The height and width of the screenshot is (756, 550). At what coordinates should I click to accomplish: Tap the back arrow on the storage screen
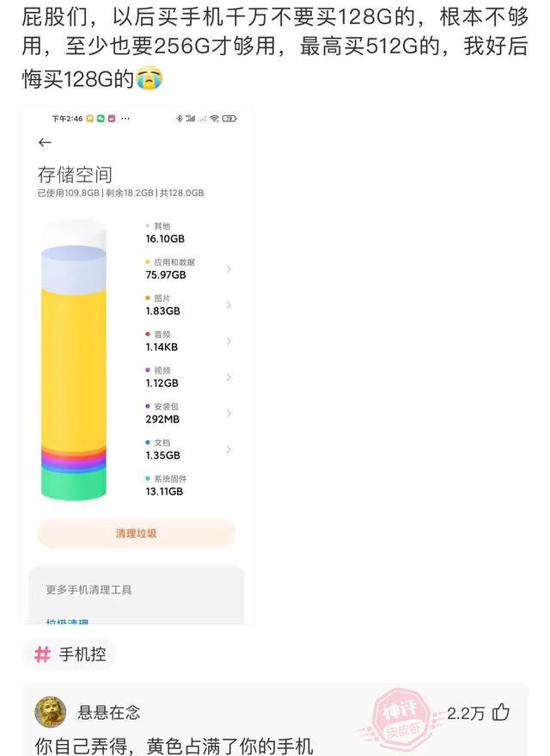pyautogui.click(x=46, y=142)
